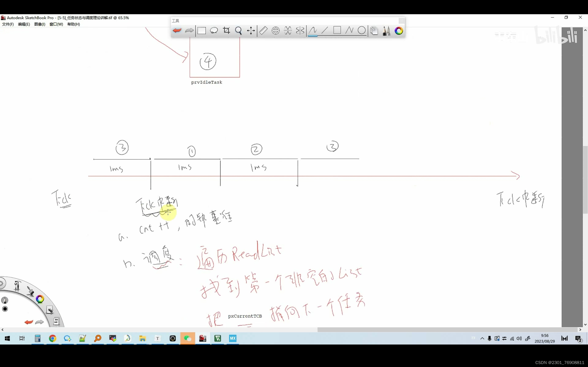Click undo arrow in top toolbar
Viewport: 588px width, 367px height.
(177, 31)
